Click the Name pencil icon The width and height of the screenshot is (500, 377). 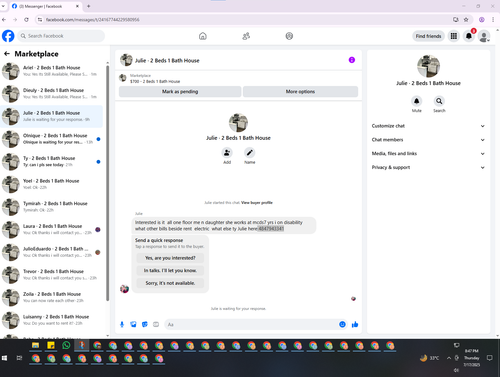pos(250,153)
